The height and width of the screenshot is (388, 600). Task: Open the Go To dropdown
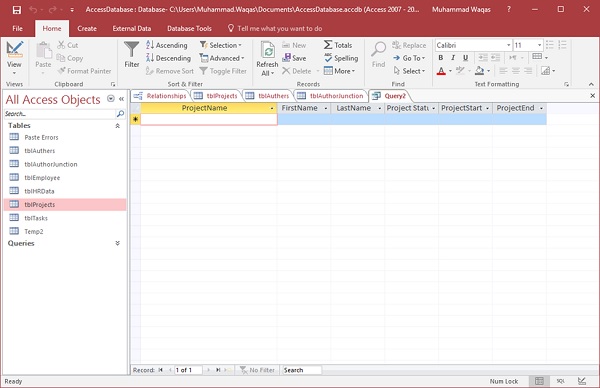[x=409, y=58]
